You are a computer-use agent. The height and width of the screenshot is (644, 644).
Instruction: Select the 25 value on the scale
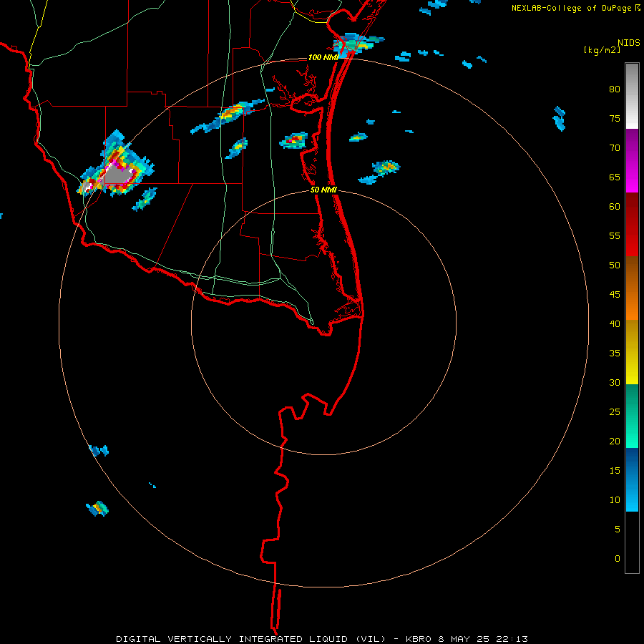click(615, 411)
